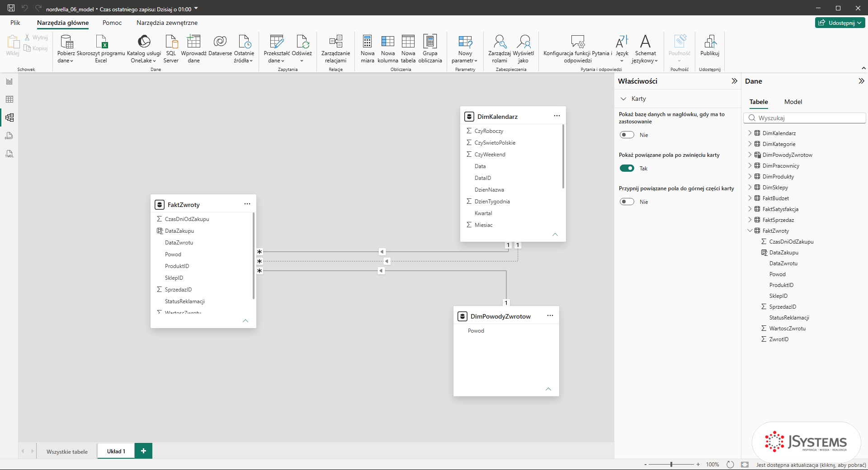Click the Wyszukaj search field
The image size is (868, 470).
coord(805,118)
